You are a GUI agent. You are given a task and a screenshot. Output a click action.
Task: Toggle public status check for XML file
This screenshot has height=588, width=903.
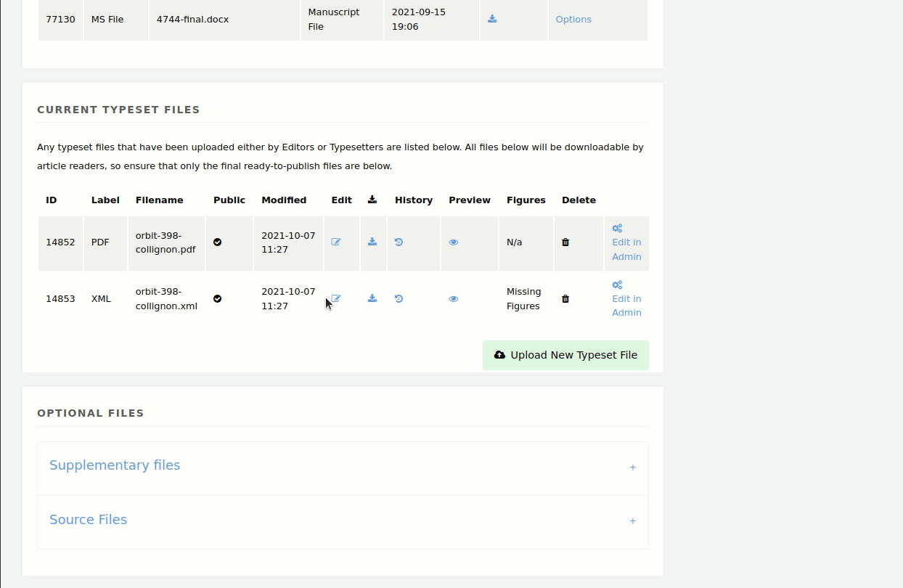pyautogui.click(x=218, y=299)
